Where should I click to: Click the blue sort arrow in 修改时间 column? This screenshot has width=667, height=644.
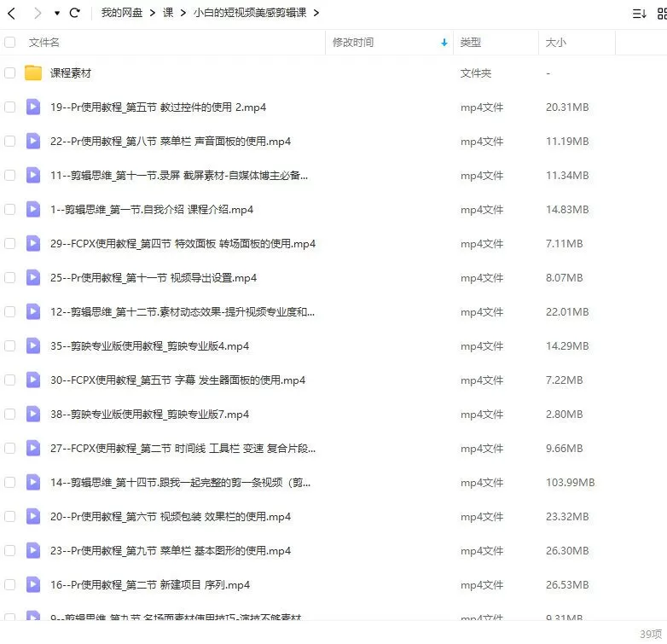[444, 43]
